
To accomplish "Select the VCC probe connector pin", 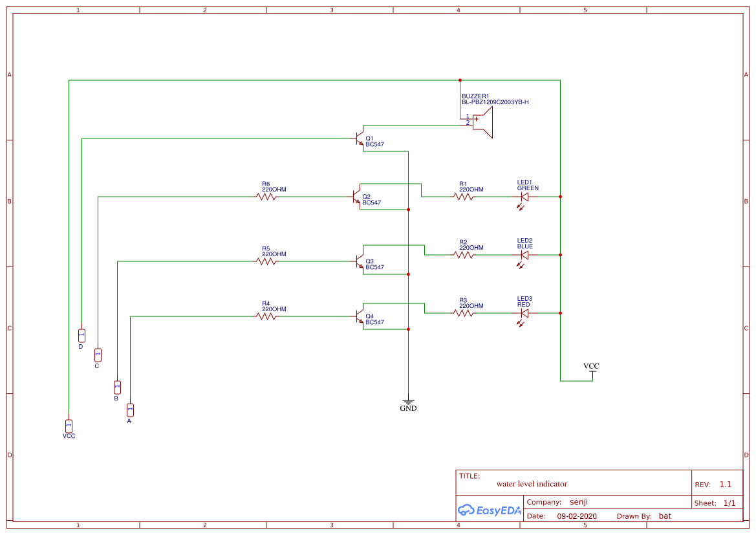I will (69, 426).
